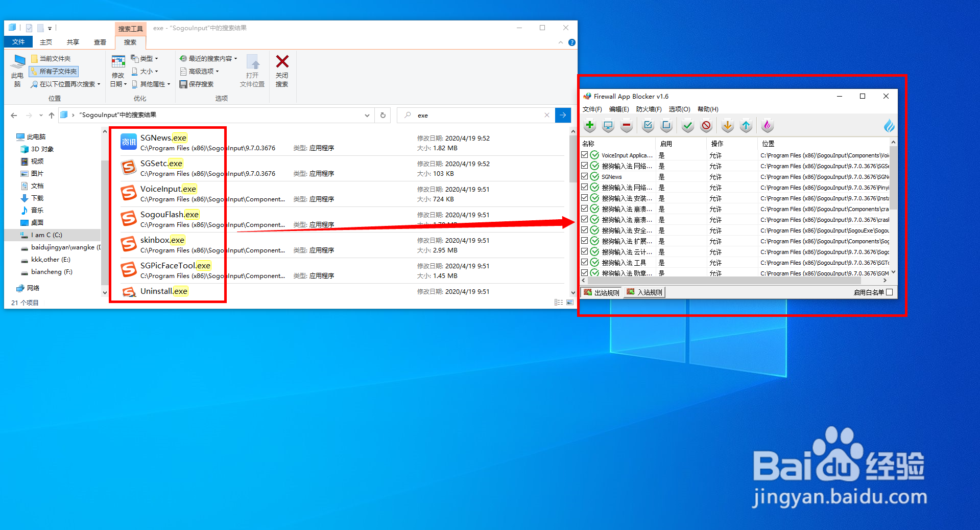Toggle checkbox for 搜狗输入法 工具 rule
980x530 pixels.
585,262
